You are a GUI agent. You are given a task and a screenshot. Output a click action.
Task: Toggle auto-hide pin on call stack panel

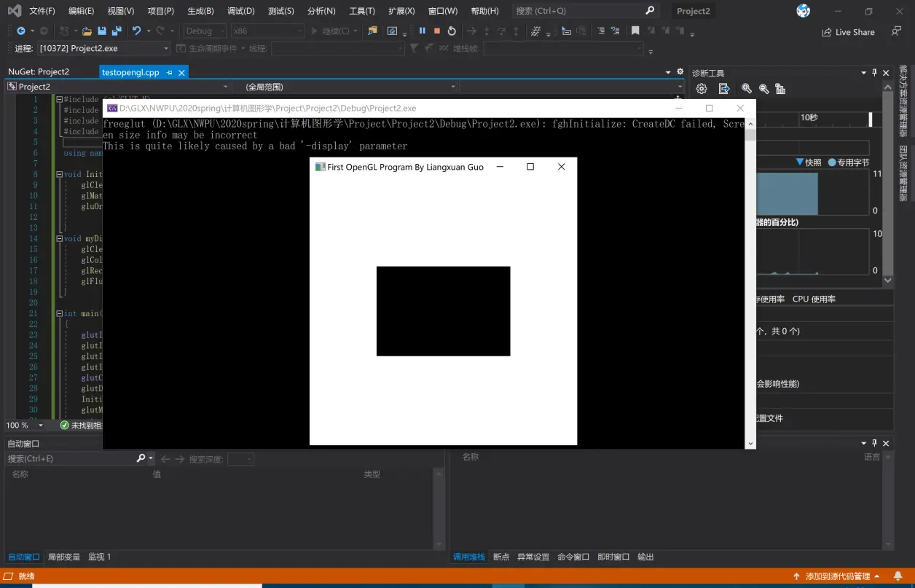pyautogui.click(x=875, y=443)
